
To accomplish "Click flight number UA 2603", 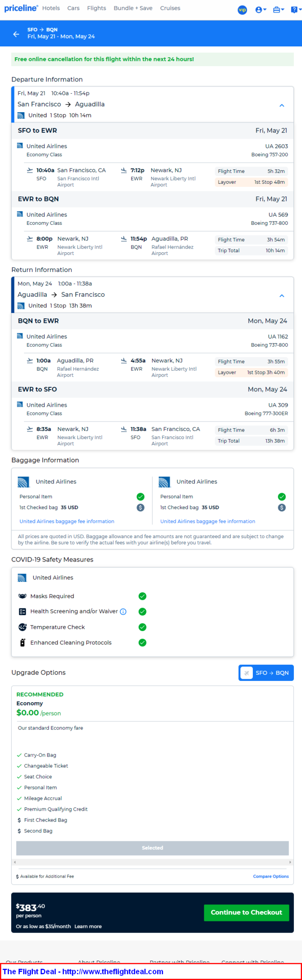I will coord(278,146).
